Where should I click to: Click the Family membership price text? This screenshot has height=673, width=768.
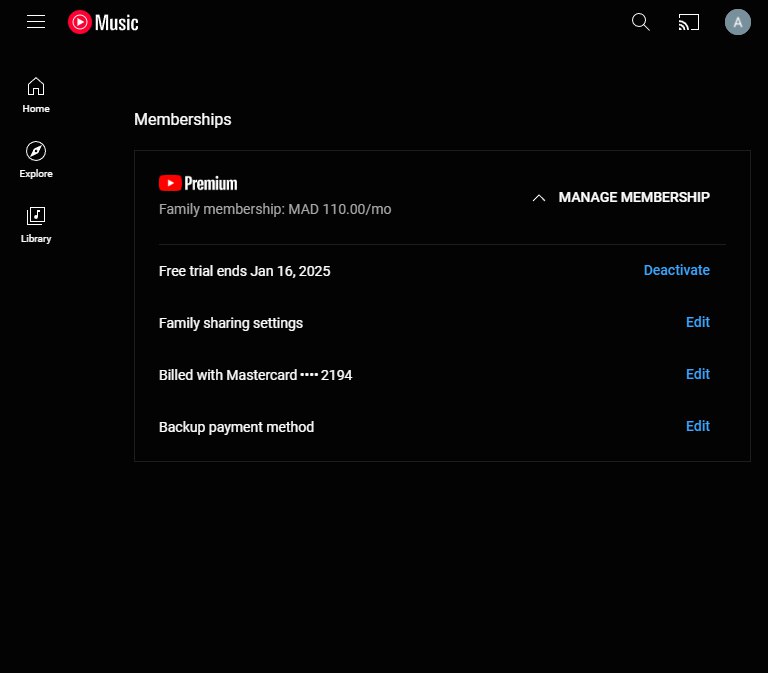(x=275, y=210)
